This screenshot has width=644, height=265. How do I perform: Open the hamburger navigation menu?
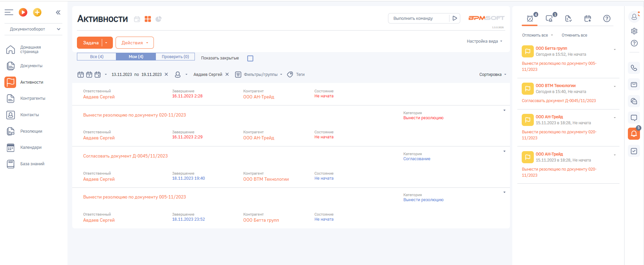9,12
